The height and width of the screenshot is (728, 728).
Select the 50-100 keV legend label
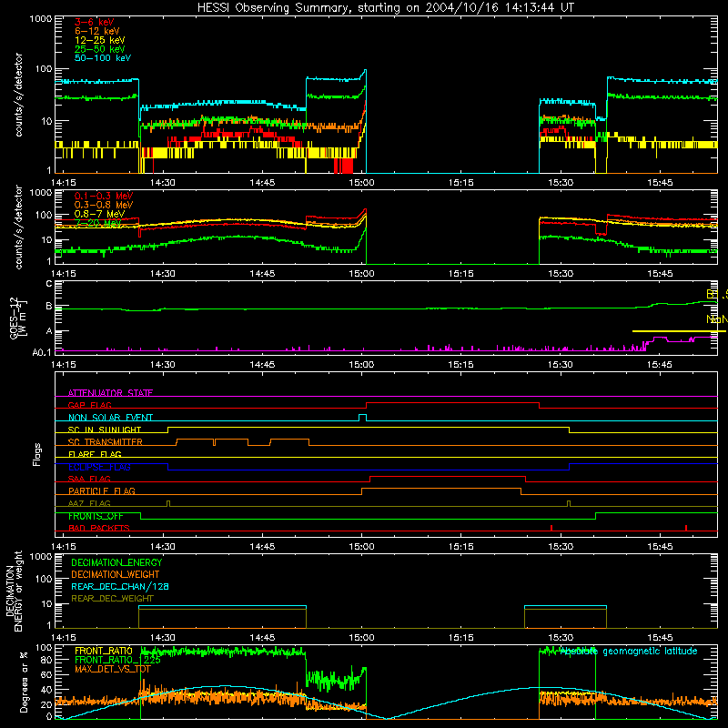click(x=103, y=58)
